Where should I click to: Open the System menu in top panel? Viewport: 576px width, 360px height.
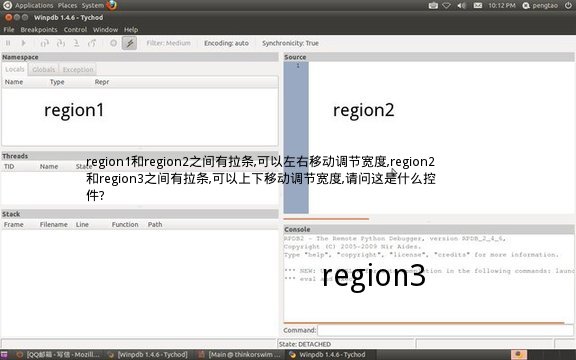point(93,6)
